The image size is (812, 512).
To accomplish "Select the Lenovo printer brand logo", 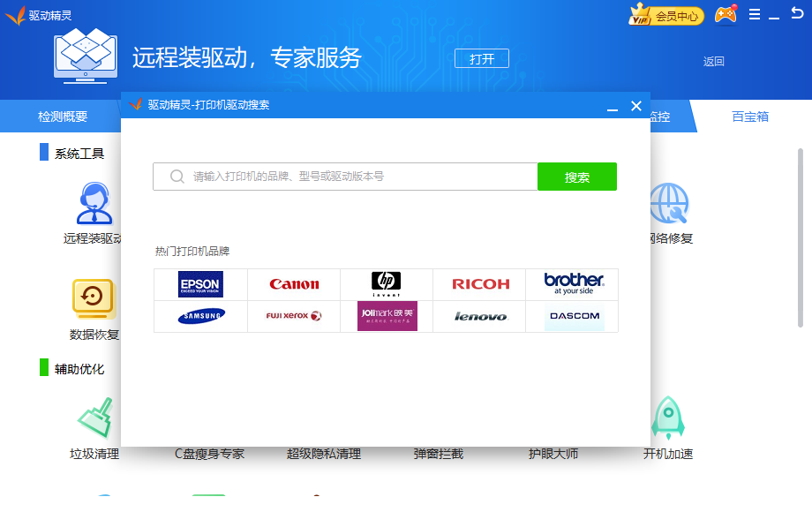I will tap(480, 316).
